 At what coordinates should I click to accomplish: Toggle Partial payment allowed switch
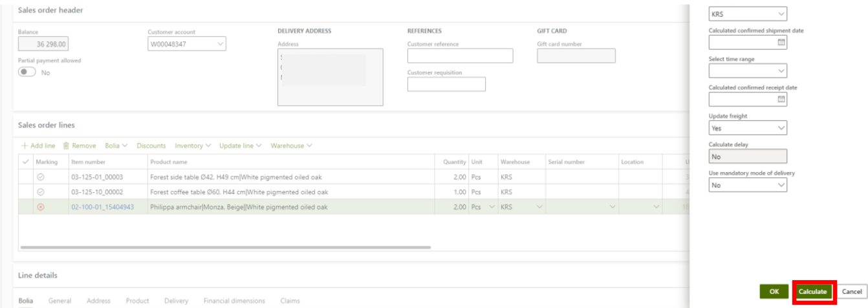27,72
